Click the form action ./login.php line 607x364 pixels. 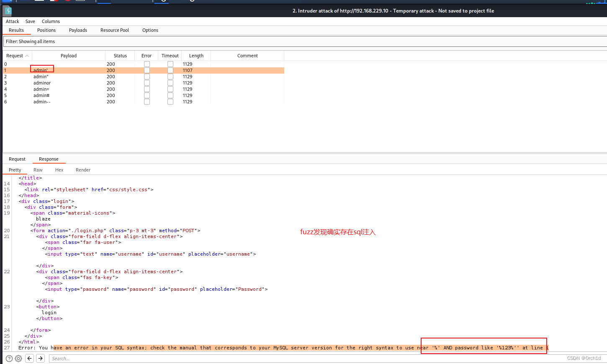point(115,231)
